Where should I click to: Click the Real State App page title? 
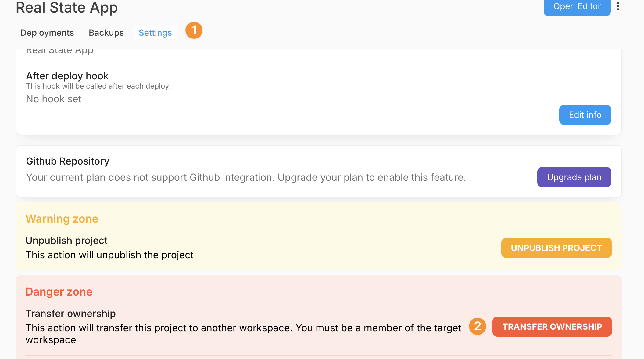point(67,8)
